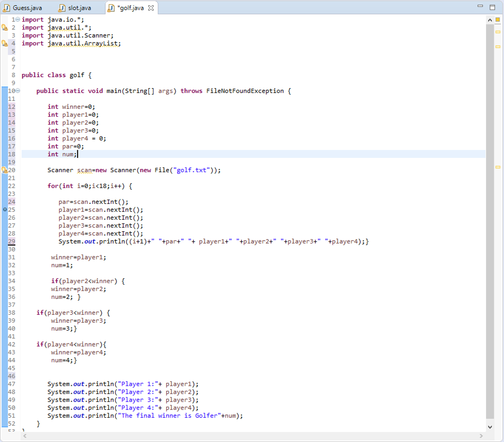Click the Java file icon on golf.java tab

pyautogui.click(x=111, y=8)
